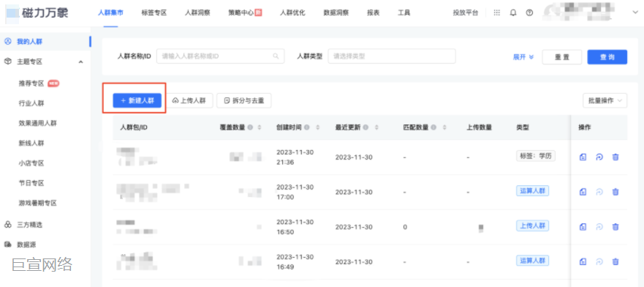This screenshot has width=644, height=287.
Task: Collapse 主题专区 using its chevron
Action: tap(81, 62)
